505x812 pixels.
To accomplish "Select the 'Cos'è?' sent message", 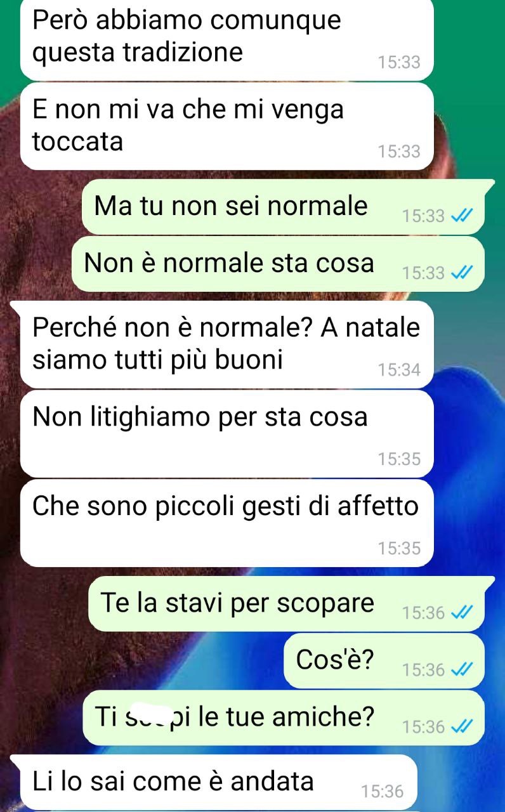I will click(x=384, y=661).
